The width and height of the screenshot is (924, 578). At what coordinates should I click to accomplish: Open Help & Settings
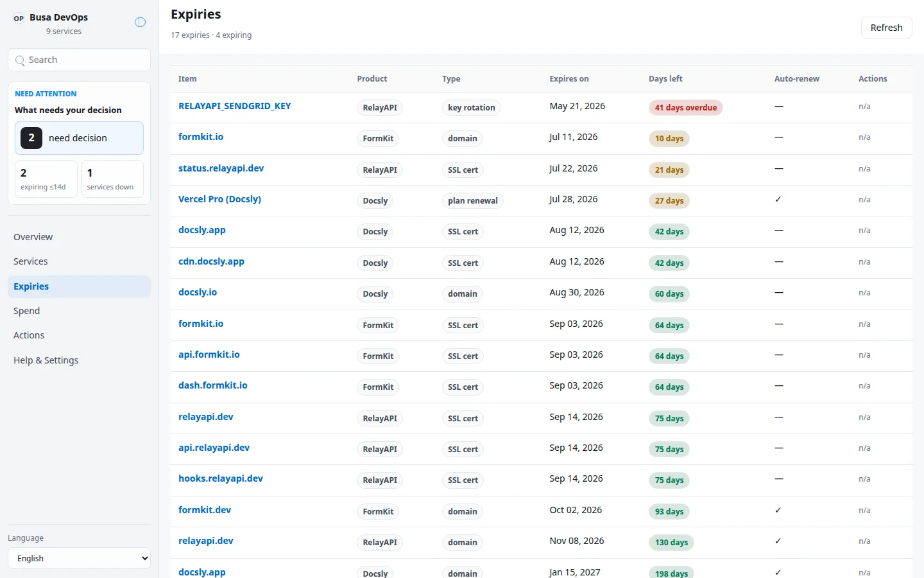(x=79, y=360)
